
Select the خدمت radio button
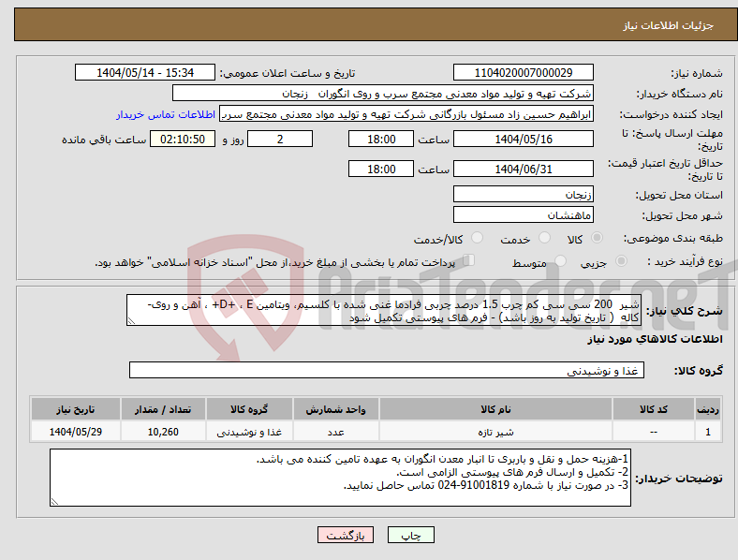(x=544, y=238)
